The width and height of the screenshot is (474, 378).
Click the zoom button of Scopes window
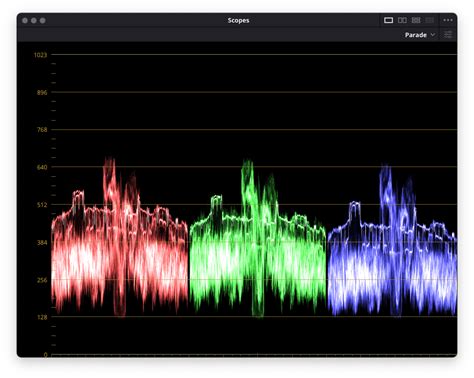43,20
